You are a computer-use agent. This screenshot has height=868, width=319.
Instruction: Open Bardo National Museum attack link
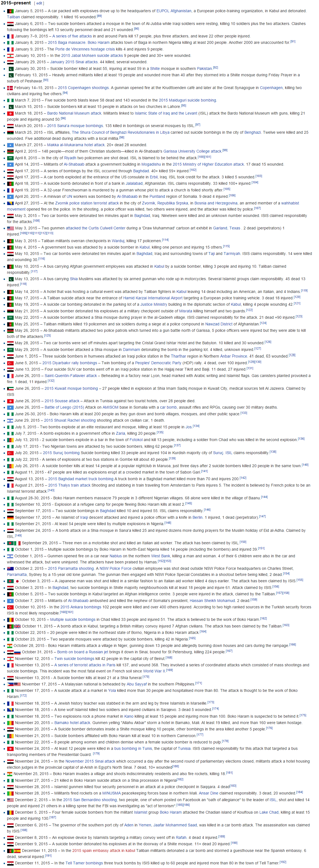74,113
